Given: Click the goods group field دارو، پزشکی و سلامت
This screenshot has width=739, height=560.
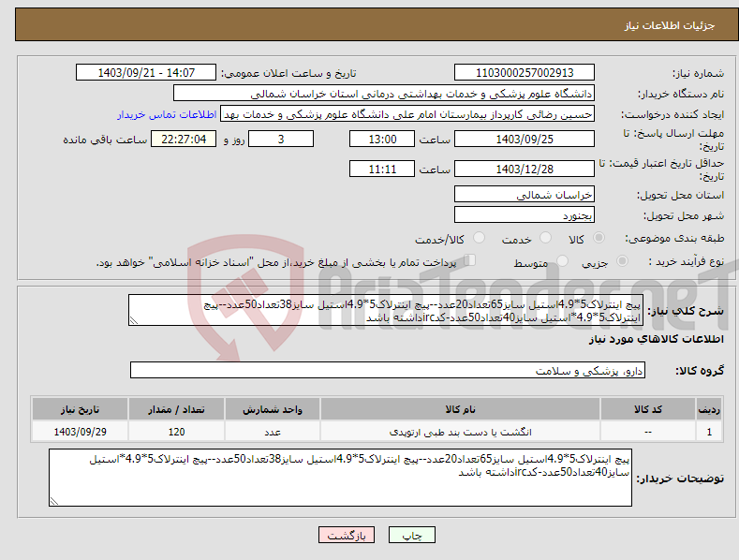Looking at the screenshot, I should [x=388, y=371].
